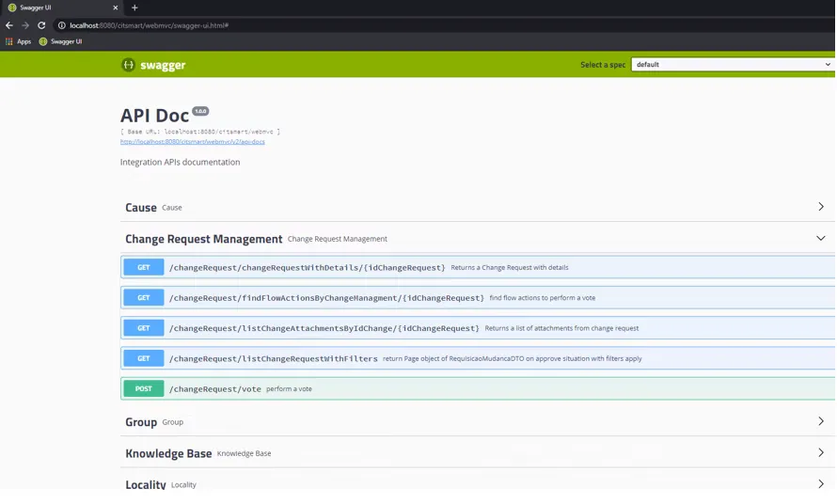This screenshot has width=837, height=504.
Task: Expand the Locality section chevron
Action: (820, 483)
